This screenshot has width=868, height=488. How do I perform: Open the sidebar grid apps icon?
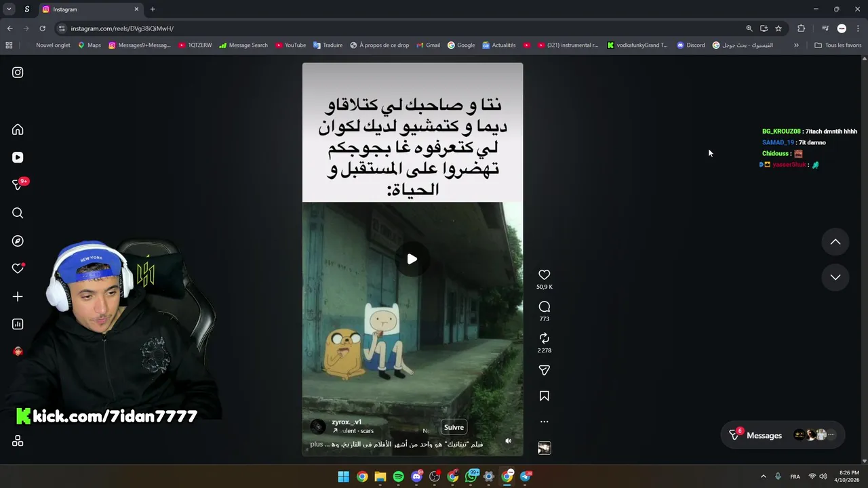tap(18, 441)
